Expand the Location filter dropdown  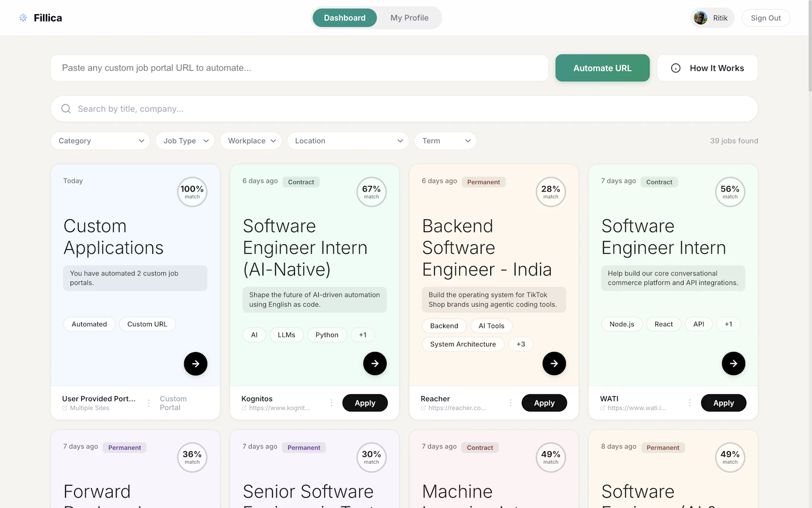(x=348, y=141)
